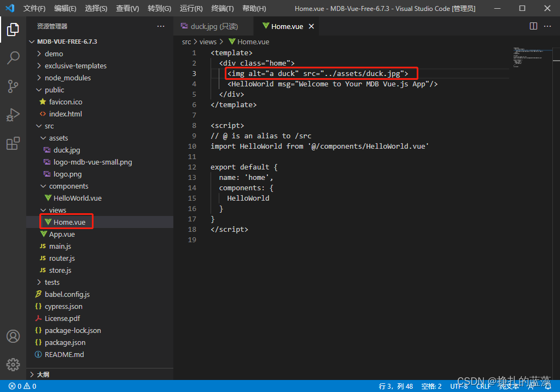
Task: Click the line and column status 行 3, 列 48
Action: tap(396, 387)
